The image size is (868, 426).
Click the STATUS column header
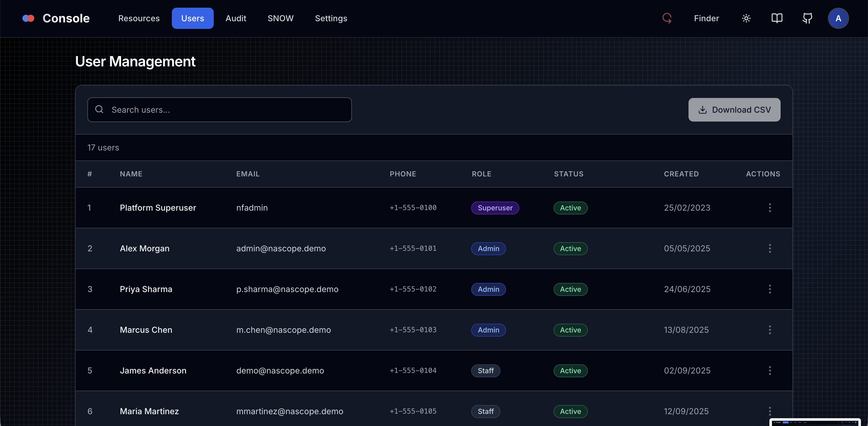click(x=568, y=174)
